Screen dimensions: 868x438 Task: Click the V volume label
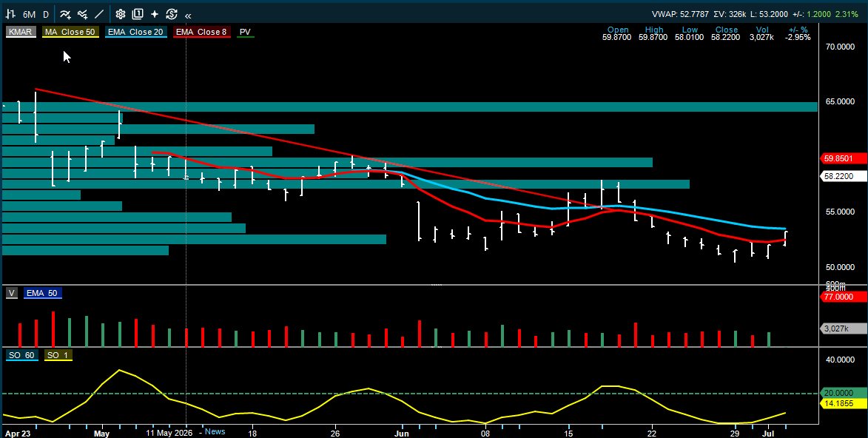[12, 293]
